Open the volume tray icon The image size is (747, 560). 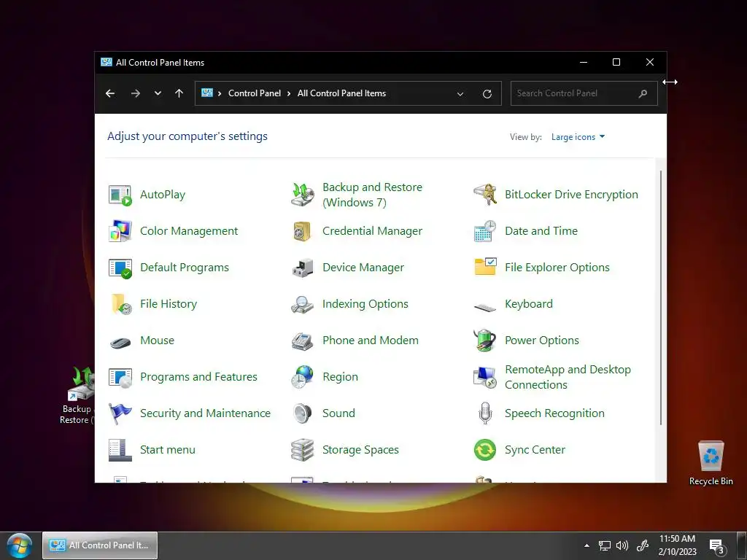click(622, 545)
